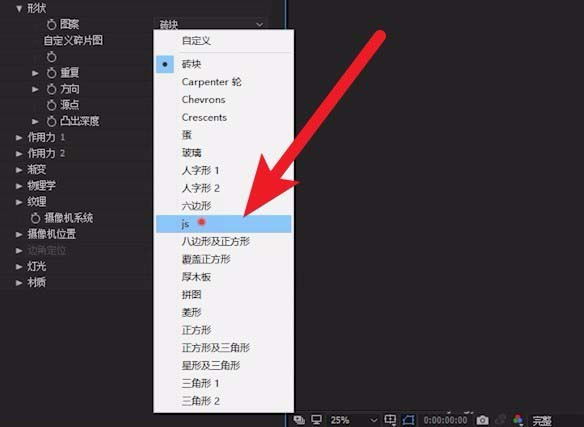Choose Carpenter 轮 pattern
584x427 pixels.
[223, 82]
